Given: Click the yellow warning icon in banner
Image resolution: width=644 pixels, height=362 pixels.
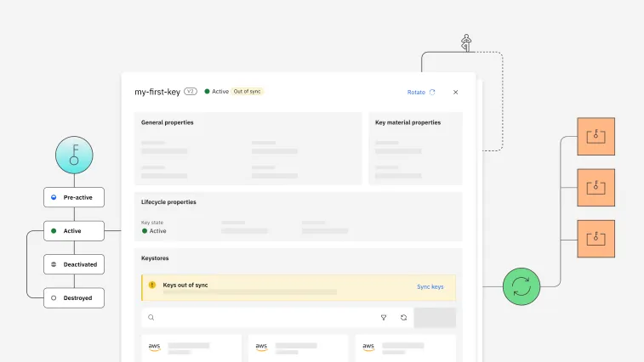Looking at the screenshot, I should pyautogui.click(x=152, y=286).
